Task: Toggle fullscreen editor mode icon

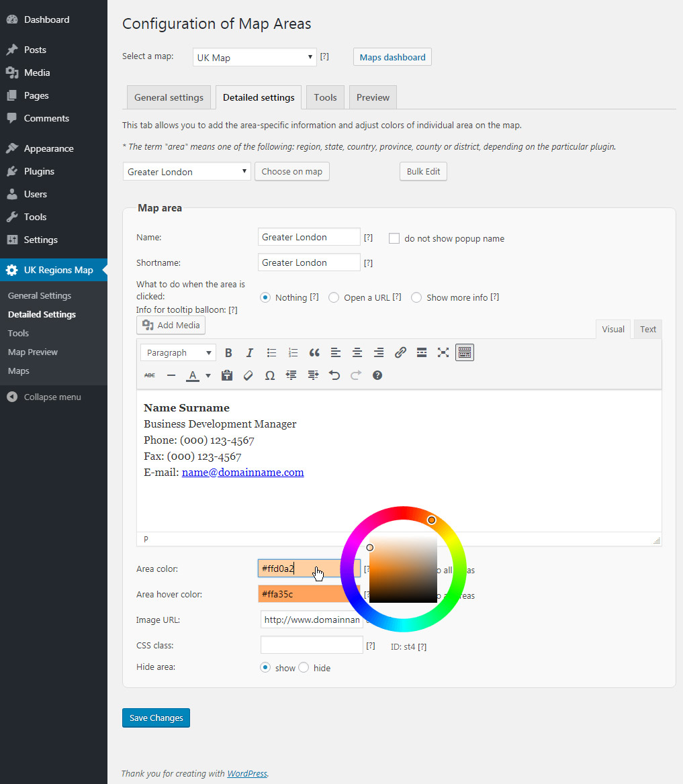Action: [x=443, y=352]
